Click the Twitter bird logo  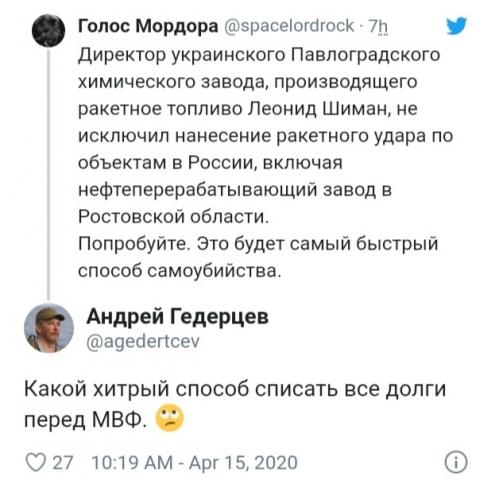457,26
